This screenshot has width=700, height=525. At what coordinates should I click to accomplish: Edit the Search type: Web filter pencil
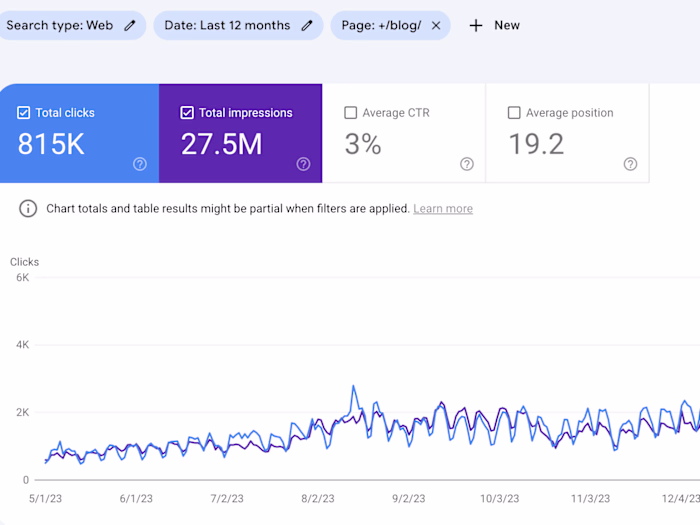(x=129, y=25)
